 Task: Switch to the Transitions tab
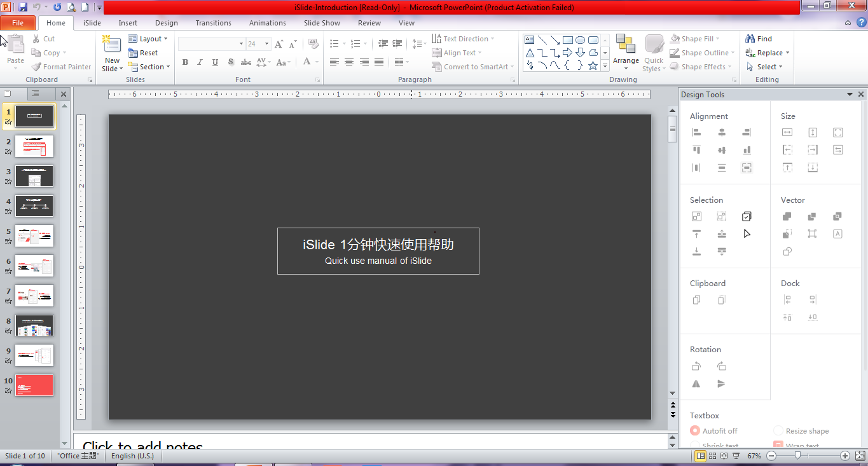[214, 23]
